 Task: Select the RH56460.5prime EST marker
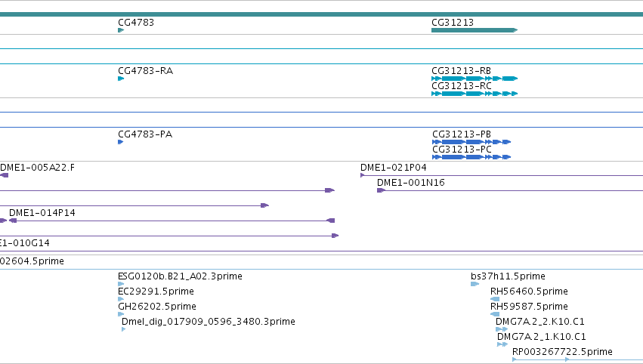point(495,299)
